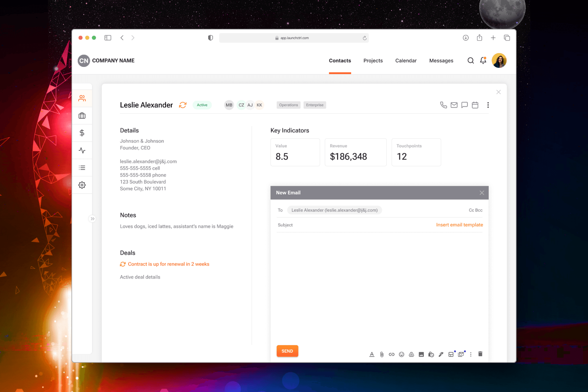Screen dimensions: 588x392
Task: Toggle the sync refresh beside Leslie Alexander
Action: pos(183,105)
